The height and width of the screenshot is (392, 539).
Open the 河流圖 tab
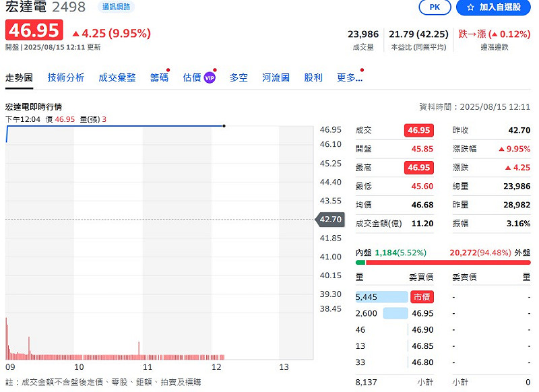[276, 77]
